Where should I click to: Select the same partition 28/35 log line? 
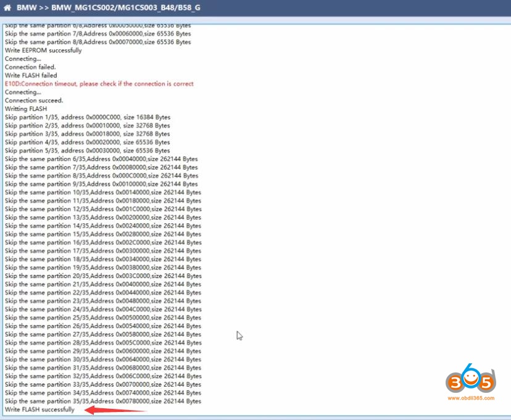point(103,343)
